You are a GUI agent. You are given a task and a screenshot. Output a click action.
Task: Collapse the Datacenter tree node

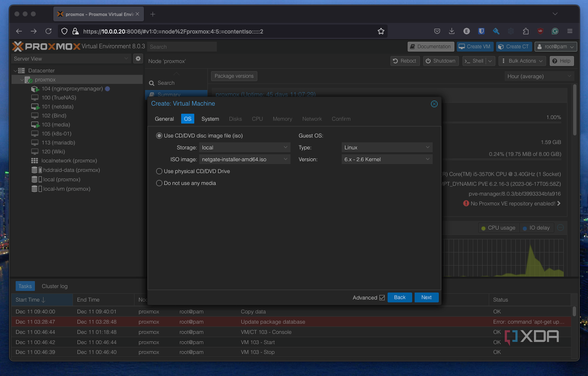tap(15, 70)
